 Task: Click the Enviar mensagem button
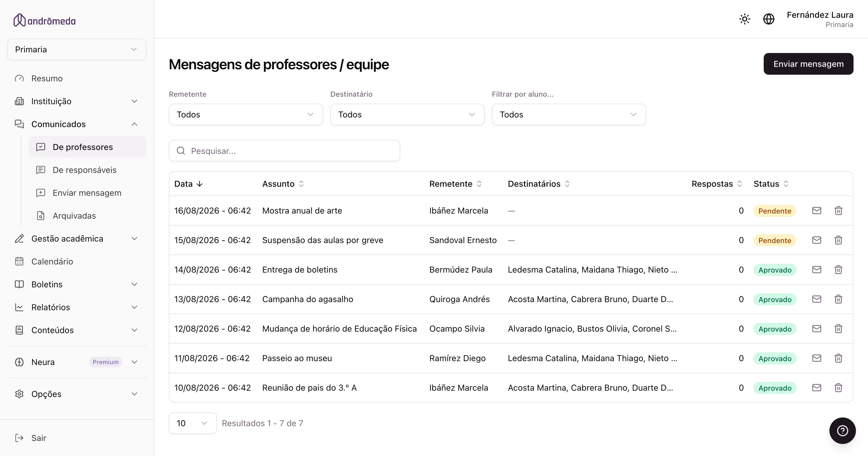pyautogui.click(x=808, y=64)
